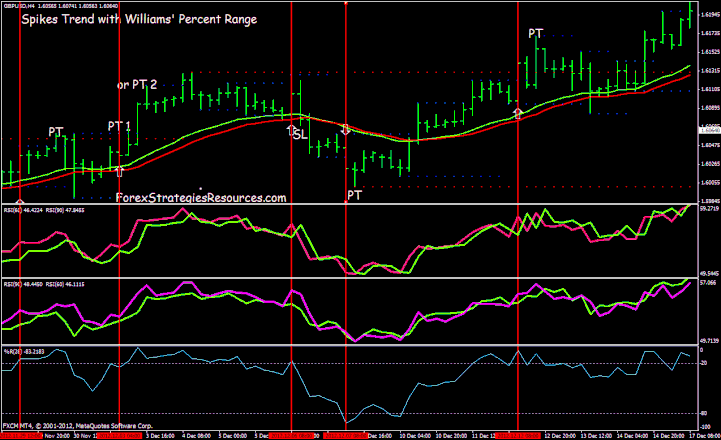Click the '5 Dec 00:00' time axis label
This screenshot has width=721, height=440.
(x=233, y=435)
